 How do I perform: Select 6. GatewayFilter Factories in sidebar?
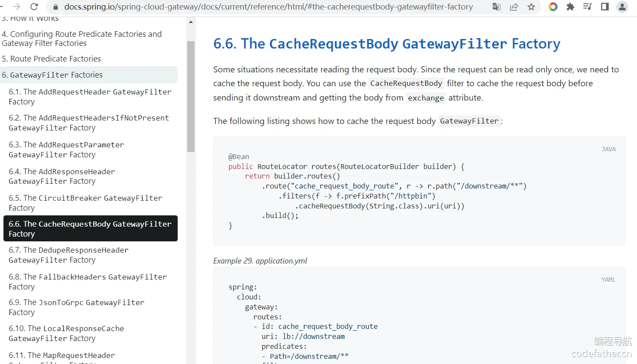[89, 75]
